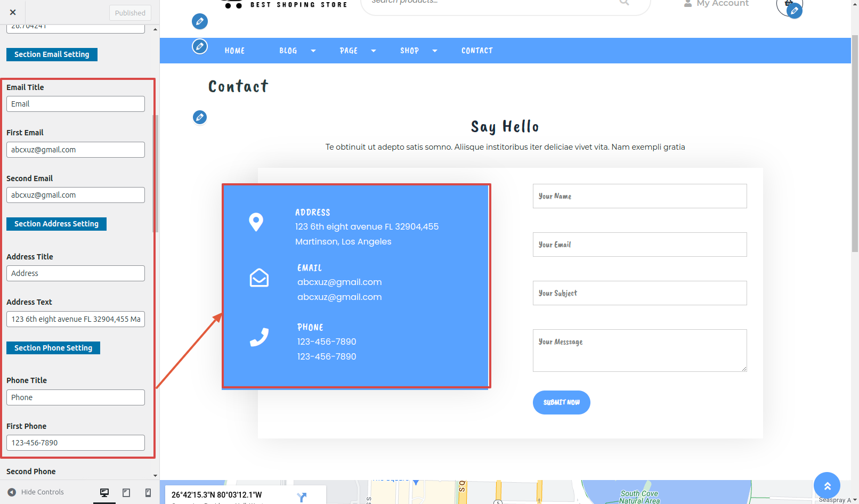Screen dimensions: 859x504
Task: Click the Phone Title input field
Action: (x=76, y=397)
